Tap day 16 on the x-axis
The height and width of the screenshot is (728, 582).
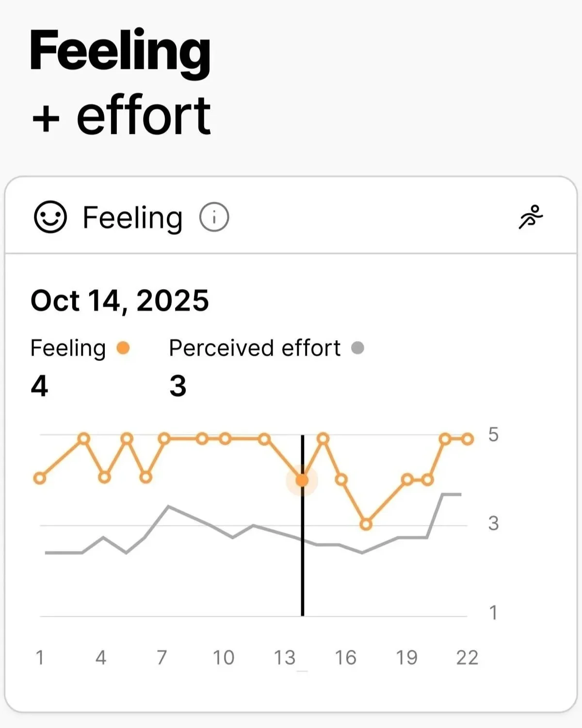pos(345,658)
